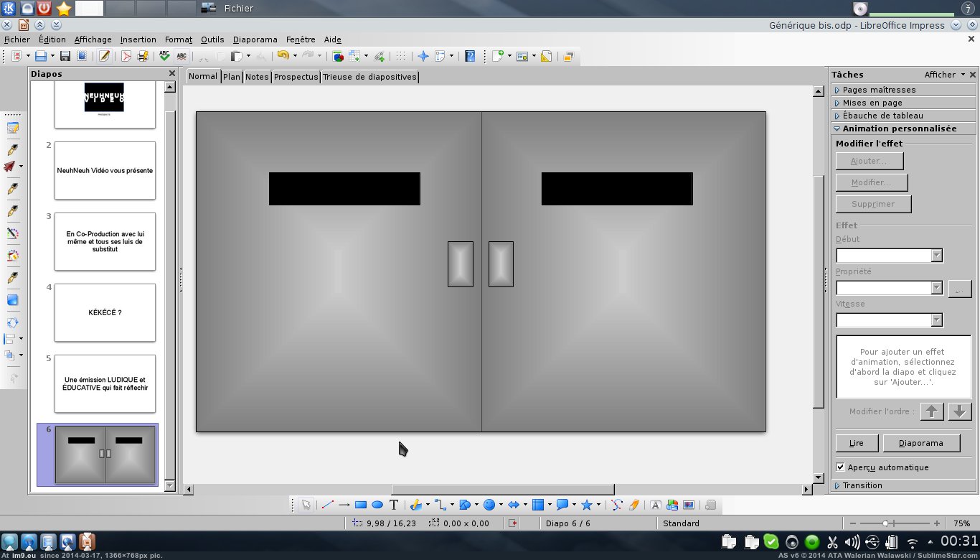Screen dimensions: 980x560
Task: Click the Stars shapes tool icon
Action: click(586, 505)
